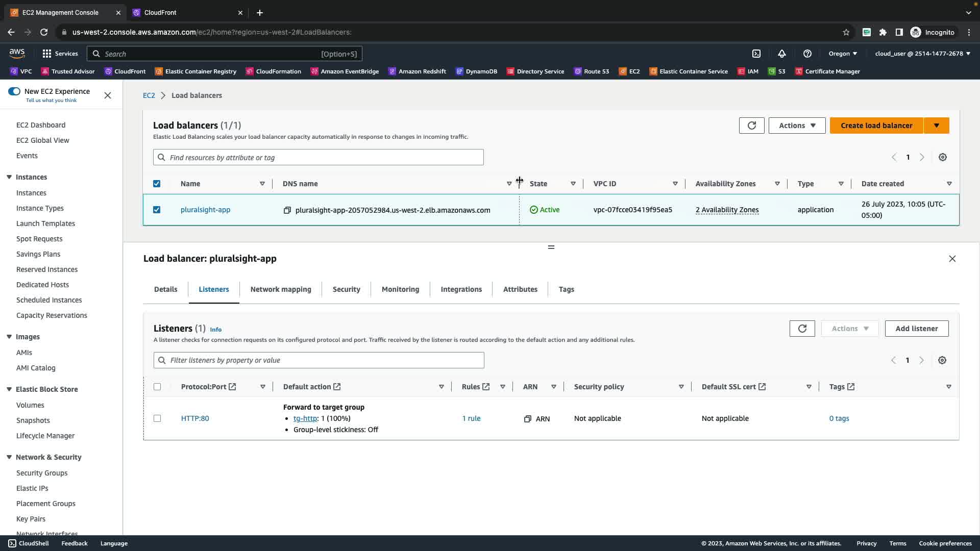The width and height of the screenshot is (980, 551).
Task: Open the tg-http target group link
Action: [x=305, y=418]
